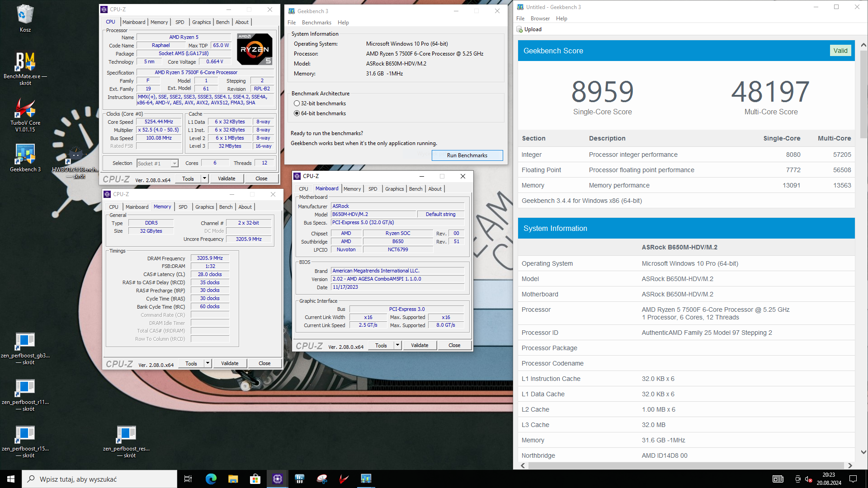Click the Core Speed 5254.44 MHz value
Viewport: 868px width, 488px height.
[159, 122]
